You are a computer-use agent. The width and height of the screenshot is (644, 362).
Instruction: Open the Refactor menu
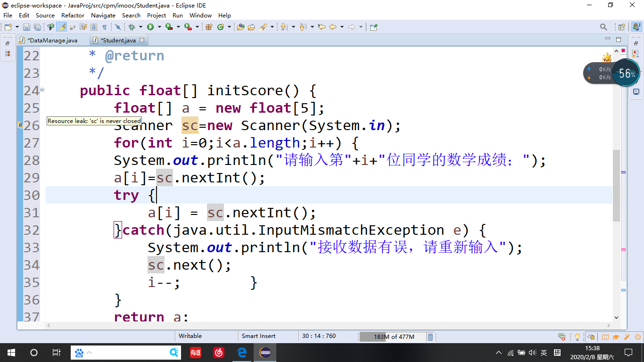tap(73, 15)
